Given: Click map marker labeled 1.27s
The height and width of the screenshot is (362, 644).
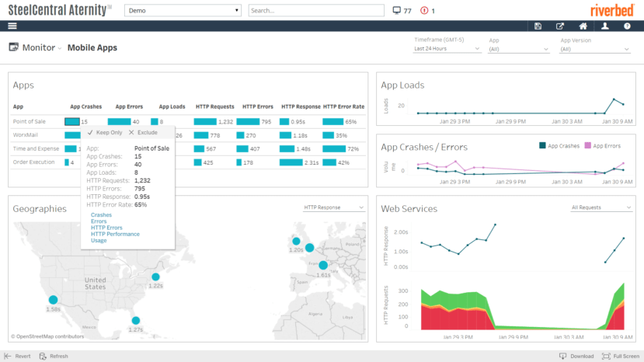Looking at the screenshot, I should pyautogui.click(x=135, y=320).
